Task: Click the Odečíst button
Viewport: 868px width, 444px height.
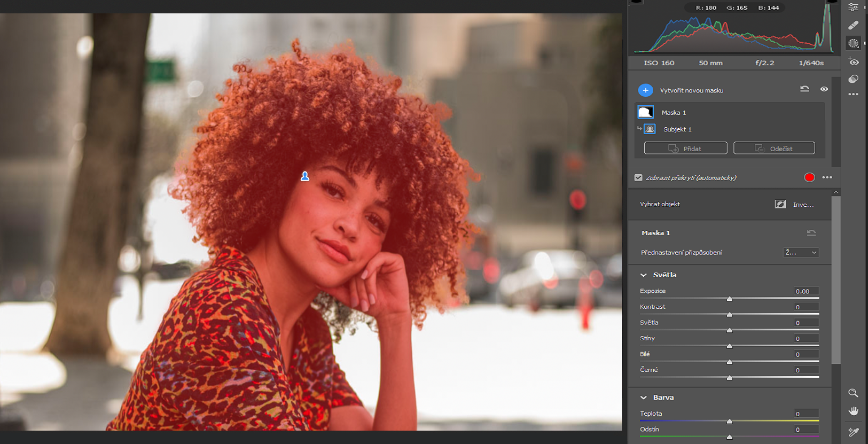Action: click(774, 148)
